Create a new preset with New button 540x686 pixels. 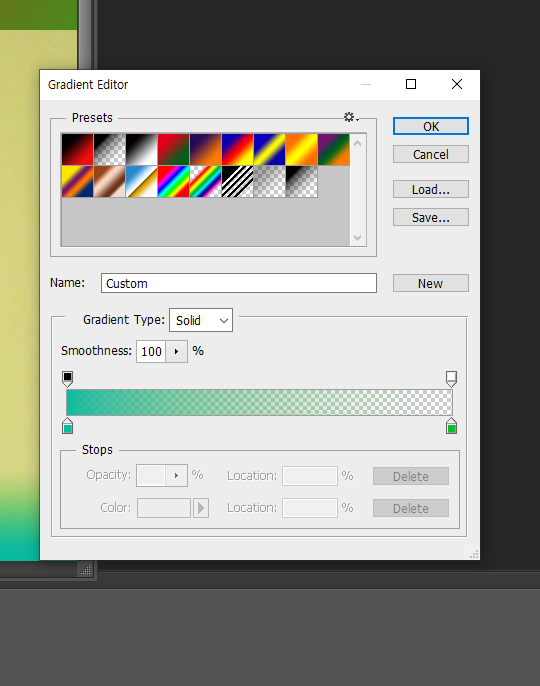(431, 284)
